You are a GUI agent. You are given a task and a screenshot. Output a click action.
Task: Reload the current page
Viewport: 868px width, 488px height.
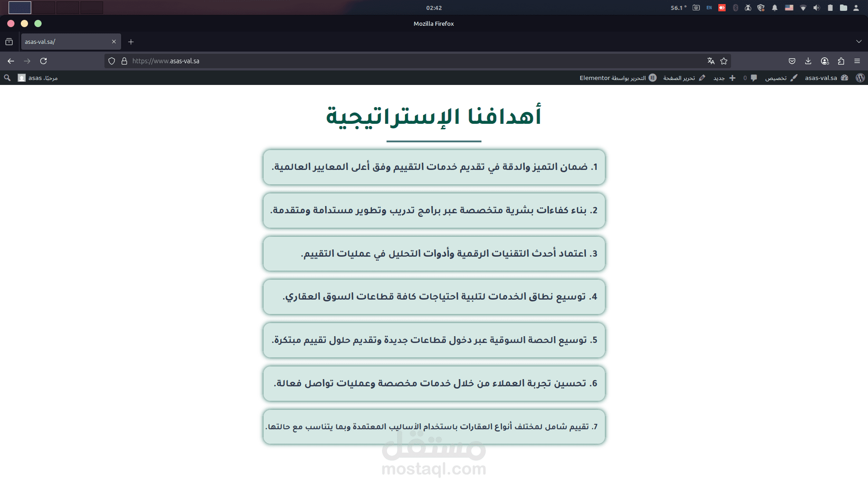click(43, 61)
